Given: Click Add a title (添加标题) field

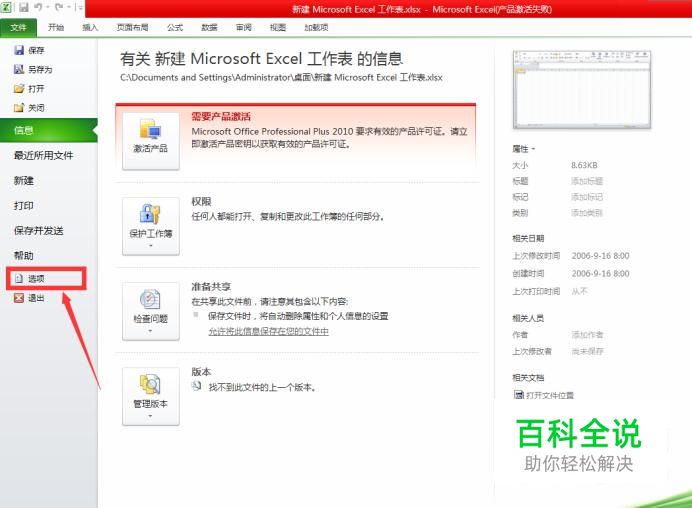Looking at the screenshot, I should pyautogui.click(x=587, y=181).
